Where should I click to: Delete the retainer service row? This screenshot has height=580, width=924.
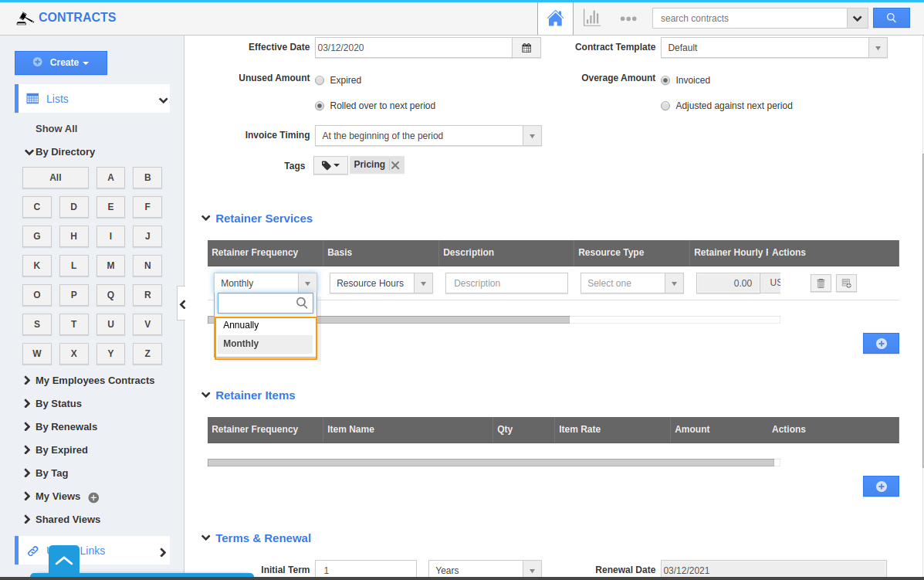[x=821, y=283]
